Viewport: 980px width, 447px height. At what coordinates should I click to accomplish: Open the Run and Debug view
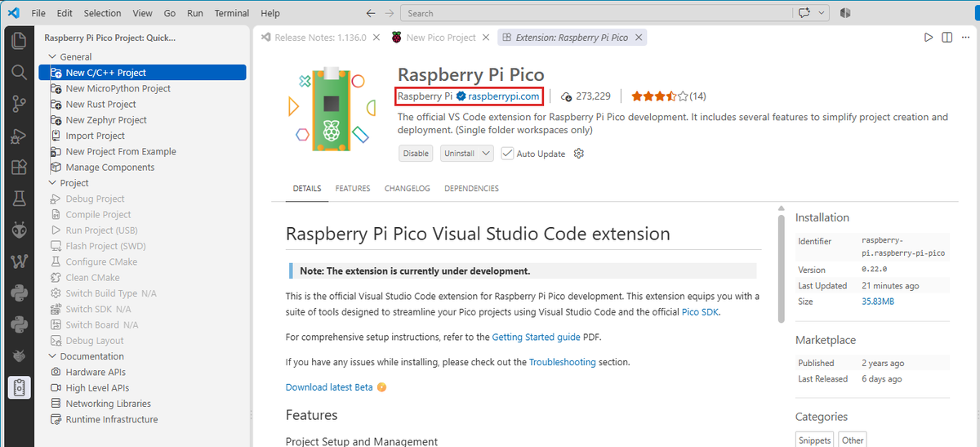coord(19,136)
